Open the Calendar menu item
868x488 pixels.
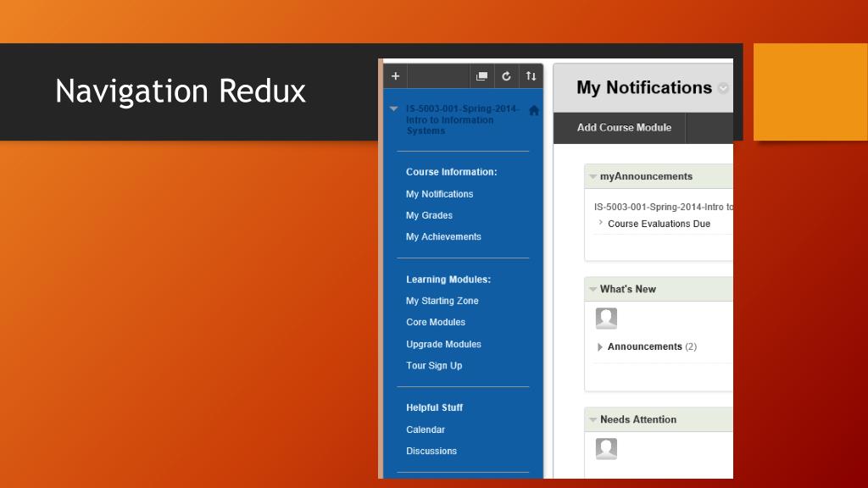pos(426,430)
